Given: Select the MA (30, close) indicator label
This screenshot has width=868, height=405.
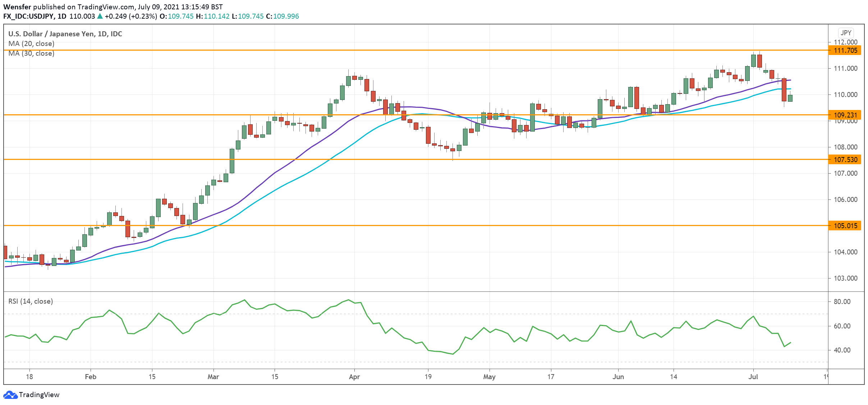Looking at the screenshot, I should point(31,53).
